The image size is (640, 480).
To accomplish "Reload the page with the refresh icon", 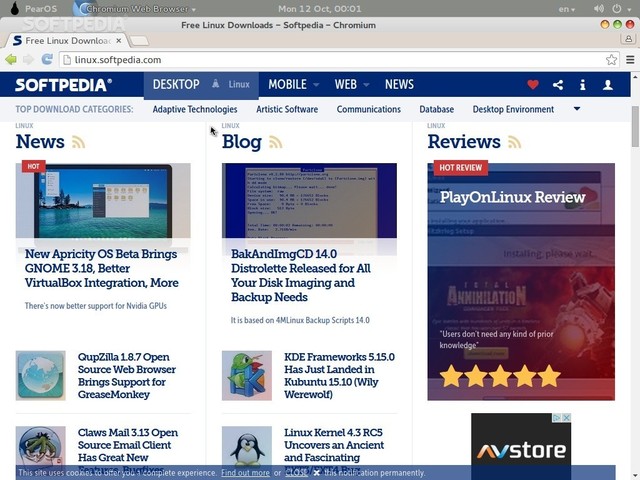I will (47, 60).
